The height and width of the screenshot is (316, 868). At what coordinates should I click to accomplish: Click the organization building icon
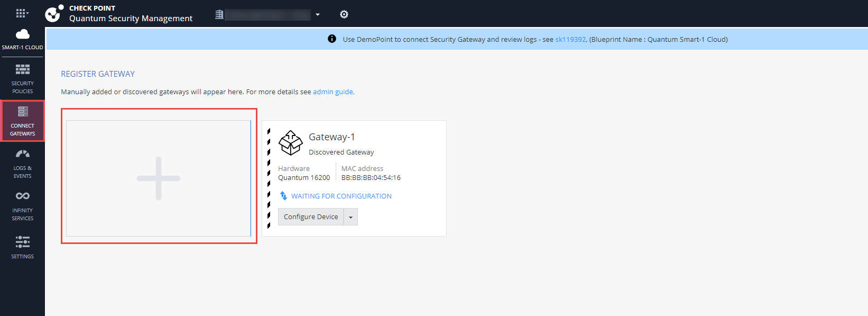coord(219,15)
